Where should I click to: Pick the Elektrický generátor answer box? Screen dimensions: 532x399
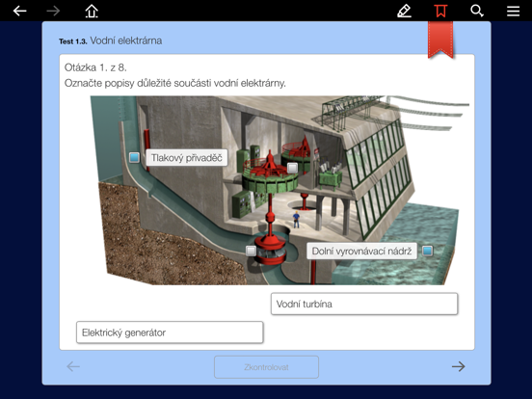[x=170, y=332]
